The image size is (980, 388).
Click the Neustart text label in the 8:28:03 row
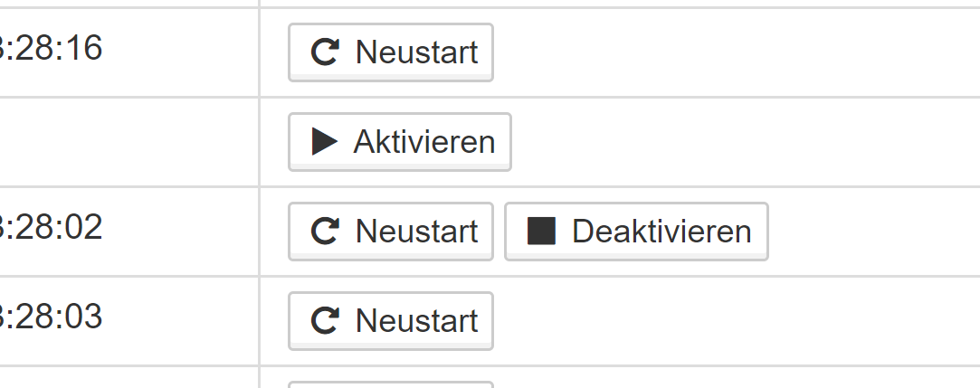[x=416, y=320]
